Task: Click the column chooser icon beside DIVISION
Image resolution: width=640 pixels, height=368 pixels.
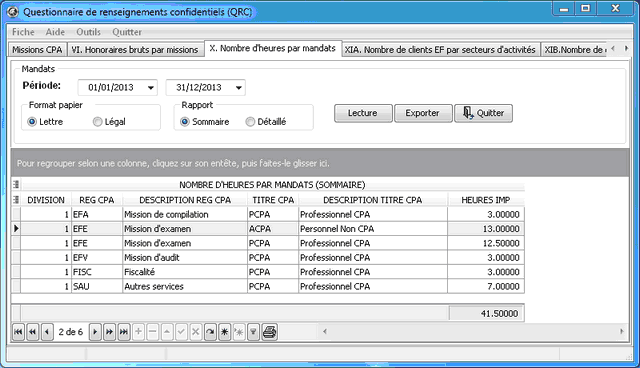Action: pyautogui.click(x=16, y=200)
